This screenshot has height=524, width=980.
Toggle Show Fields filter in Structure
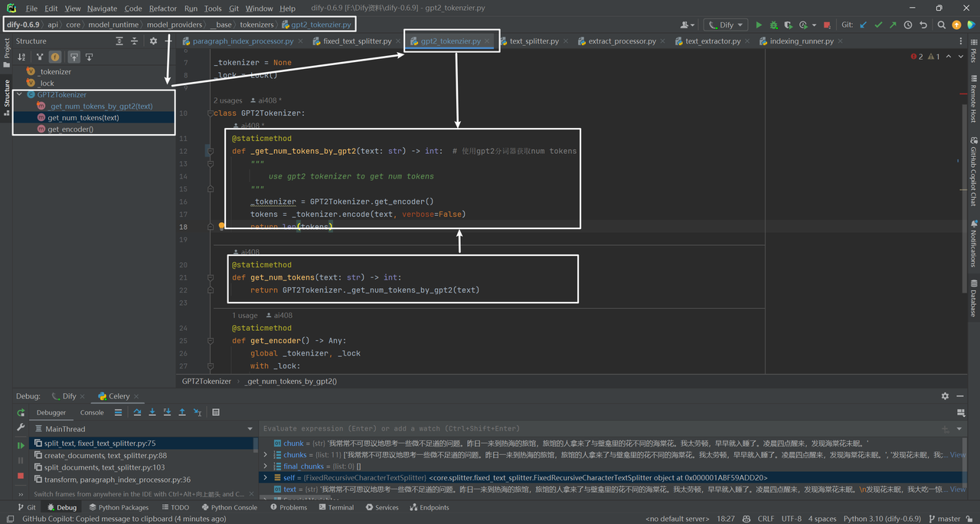[x=55, y=57]
